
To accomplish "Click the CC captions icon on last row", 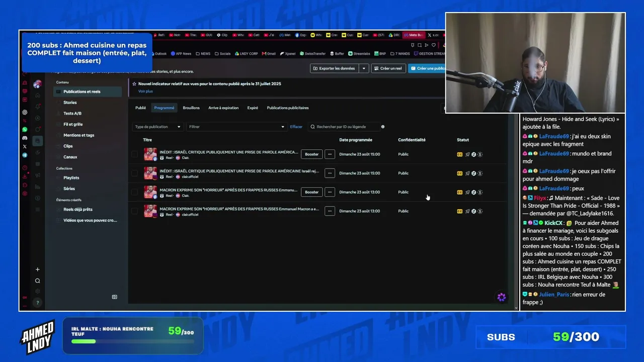I will click(x=459, y=211).
